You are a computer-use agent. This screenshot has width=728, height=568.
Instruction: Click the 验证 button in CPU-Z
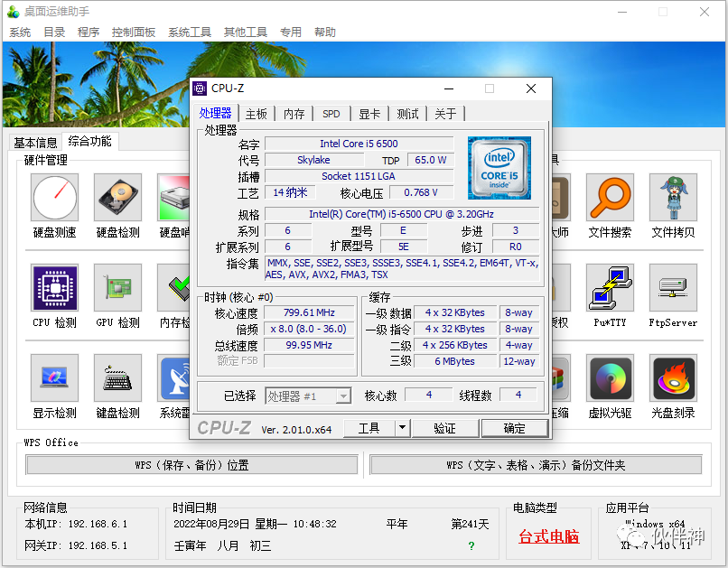444,427
